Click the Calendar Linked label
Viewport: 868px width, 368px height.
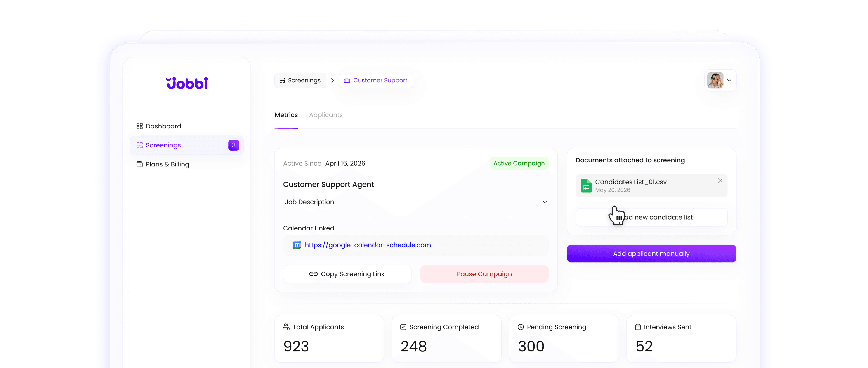308,228
